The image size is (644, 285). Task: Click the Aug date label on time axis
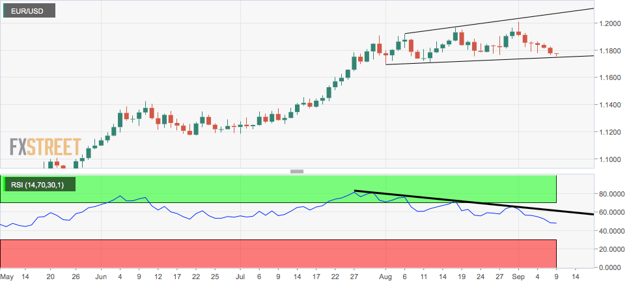tap(387, 277)
